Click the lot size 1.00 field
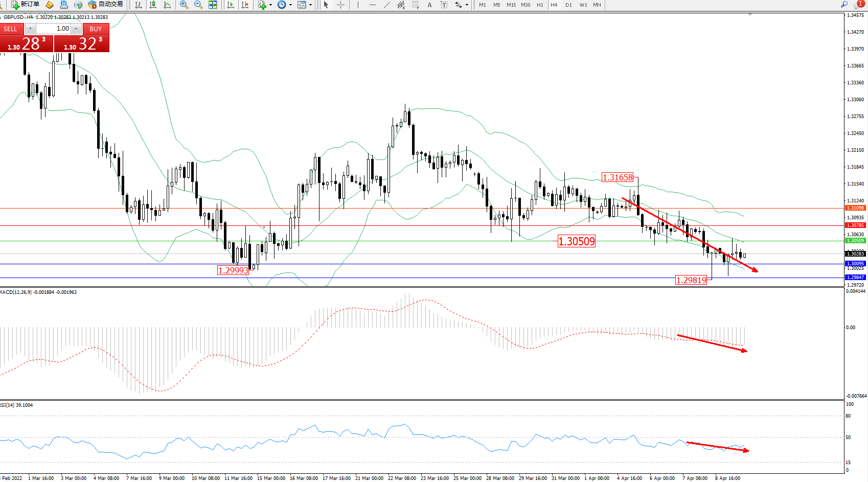 54,29
